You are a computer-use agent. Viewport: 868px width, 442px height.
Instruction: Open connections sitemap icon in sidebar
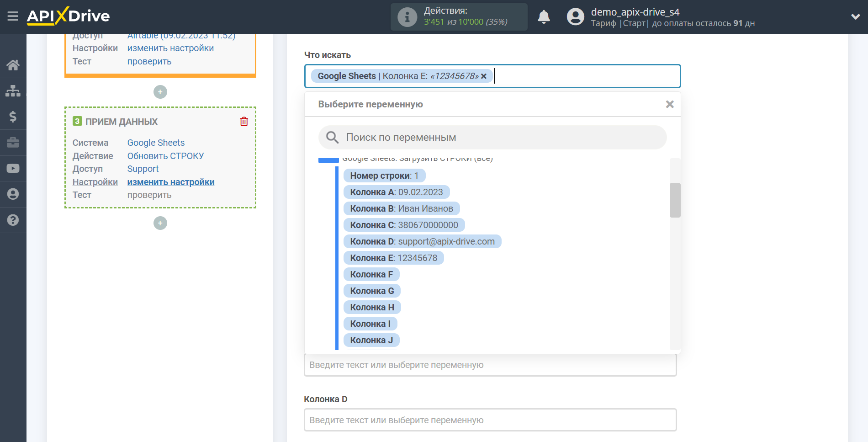13,91
